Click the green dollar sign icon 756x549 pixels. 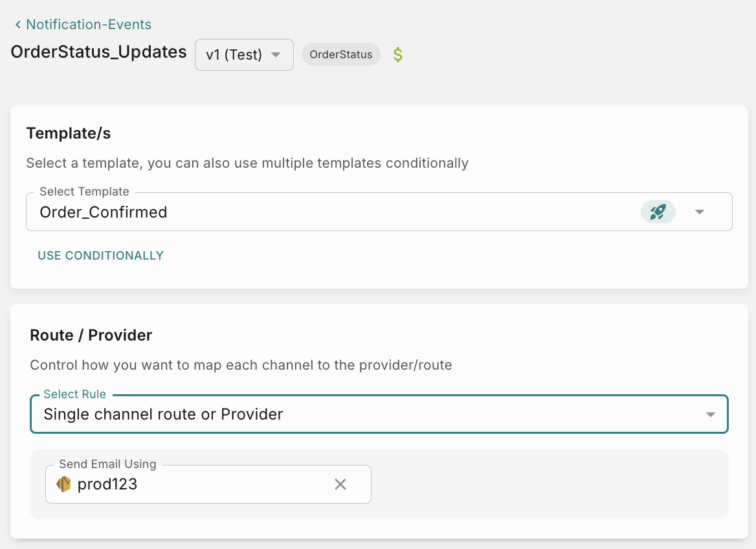(398, 55)
